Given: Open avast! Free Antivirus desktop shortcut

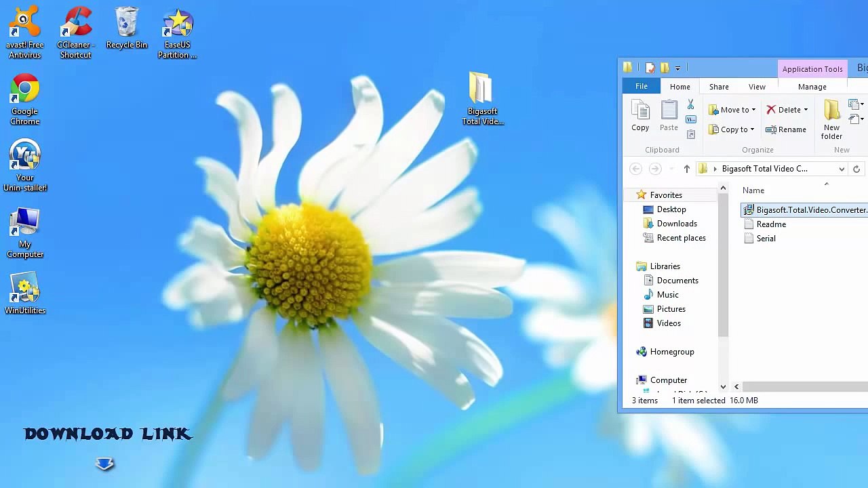Looking at the screenshot, I should 25,33.
